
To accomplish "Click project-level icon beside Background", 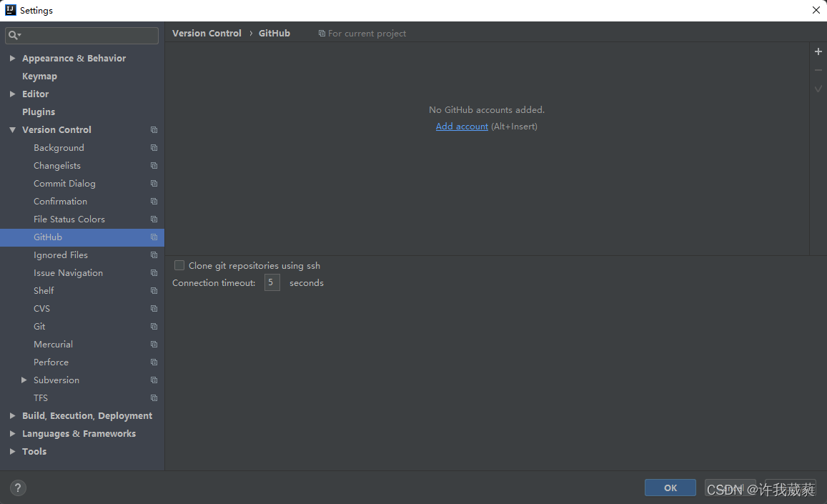I will pyautogui.click(x=154, y=148).
